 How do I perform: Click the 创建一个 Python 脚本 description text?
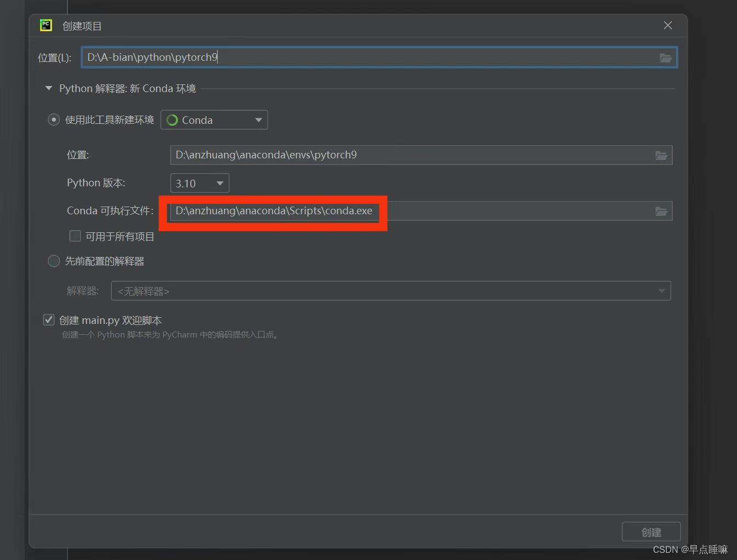pyautogui.click(x=171, y=334)
